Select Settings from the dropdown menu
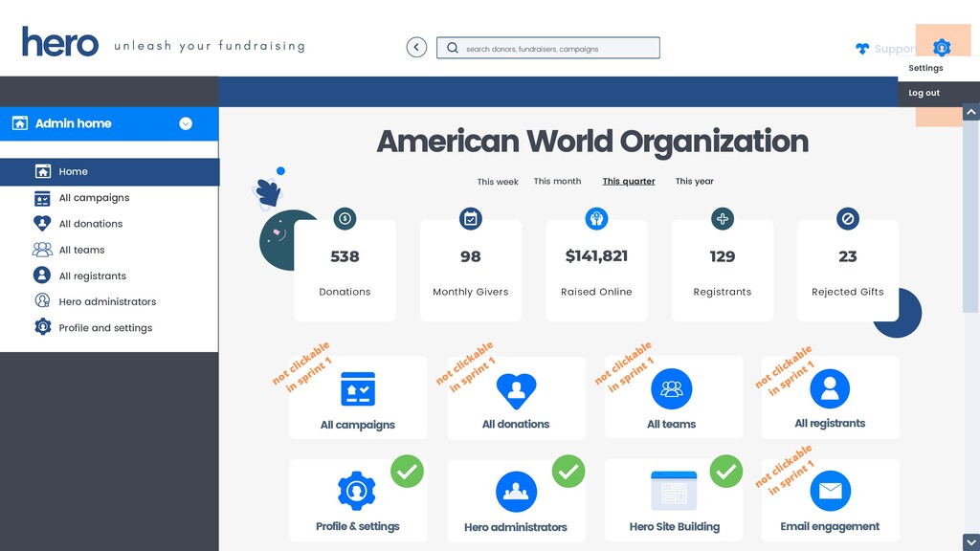The width and height of the screenshot is (980, 551). click(x=925, y=68)
